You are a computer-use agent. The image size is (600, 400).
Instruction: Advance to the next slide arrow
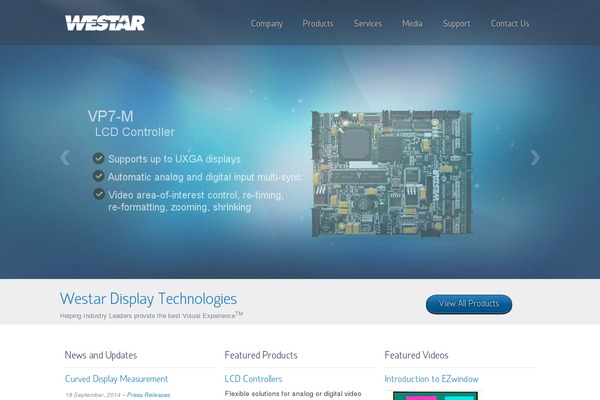pos(535,158)
